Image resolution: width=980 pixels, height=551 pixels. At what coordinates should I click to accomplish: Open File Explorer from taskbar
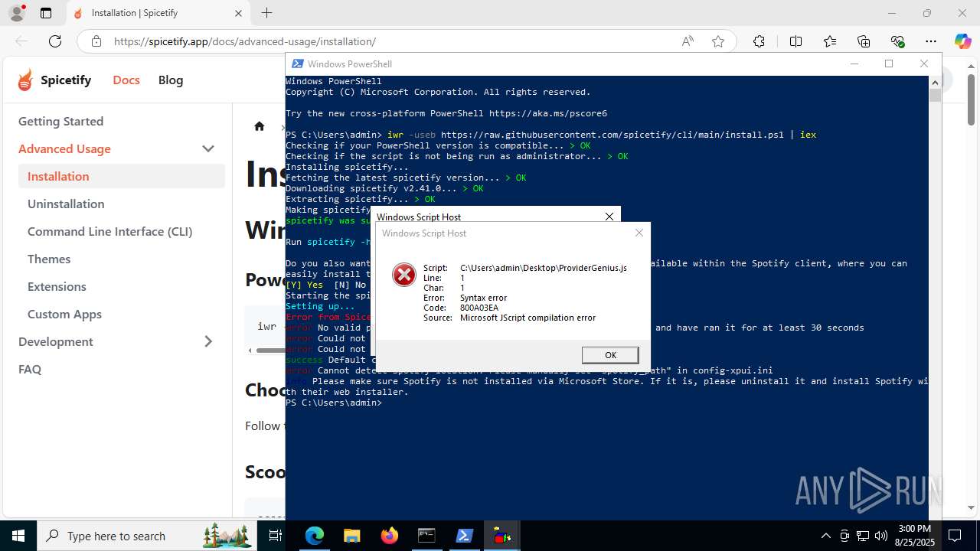351,536
